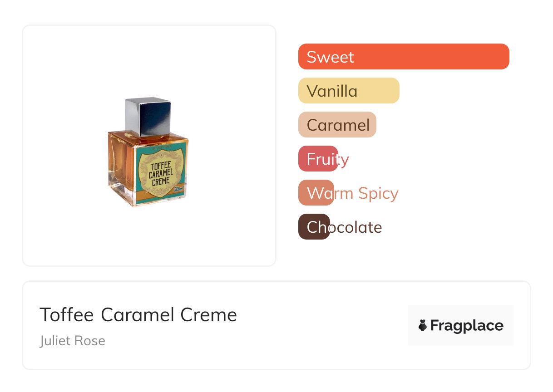Screen dimensions: 553x392
Task: Click the Fragplace wordmark text
Action: click(467, 325)
